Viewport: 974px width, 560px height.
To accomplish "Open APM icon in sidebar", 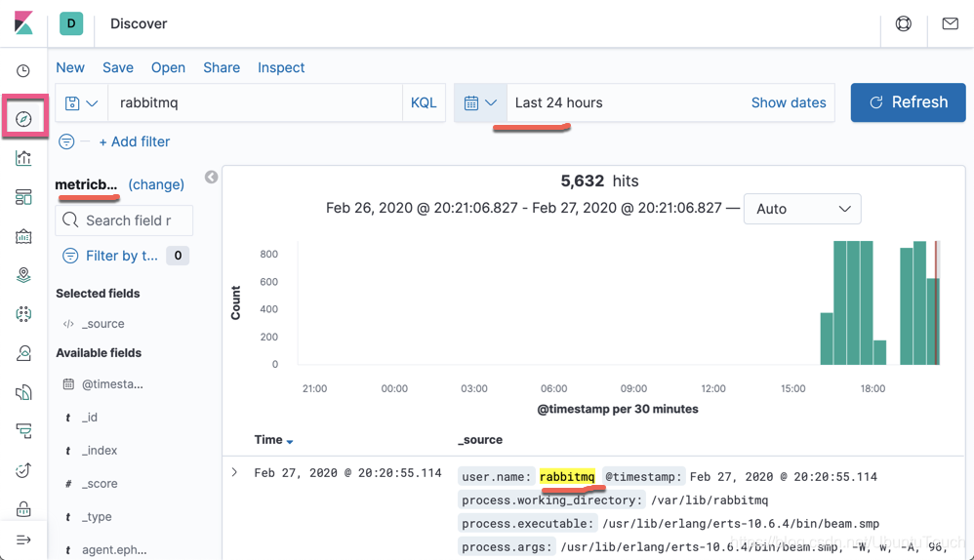I will 23,431.
